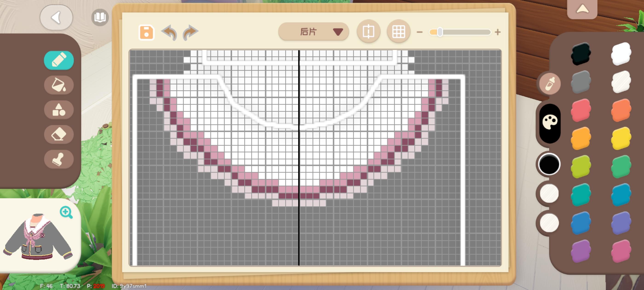Go back using the arrow button
Screen dimensions: 644x290
[x=56, y=17]
